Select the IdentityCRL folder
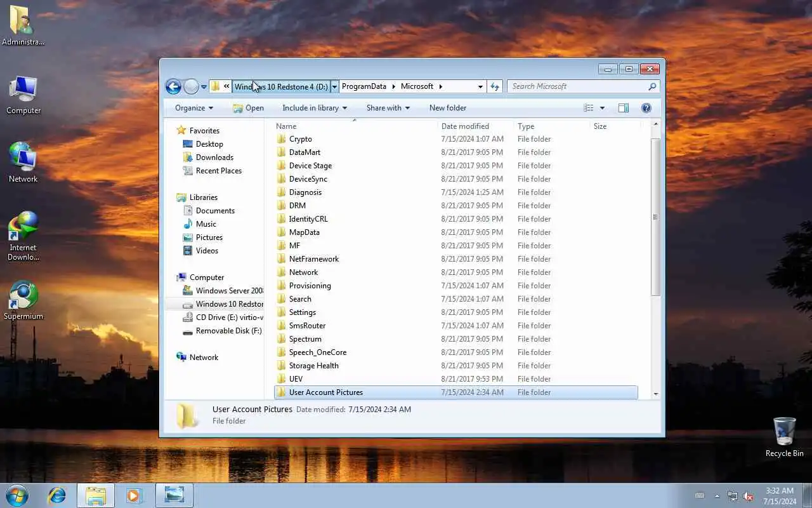Image resolution: width=812 pixels, height=508 pixels. click(455, 219)
